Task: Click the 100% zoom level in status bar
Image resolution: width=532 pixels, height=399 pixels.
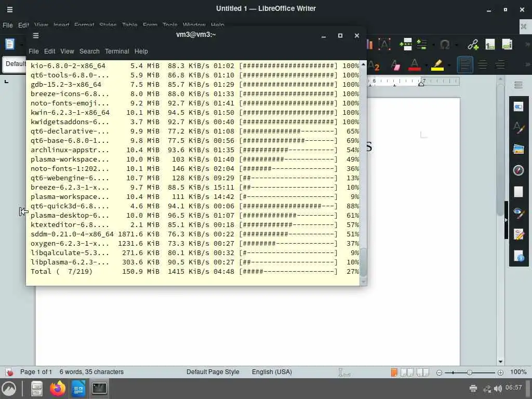Action: pos(518,372)
